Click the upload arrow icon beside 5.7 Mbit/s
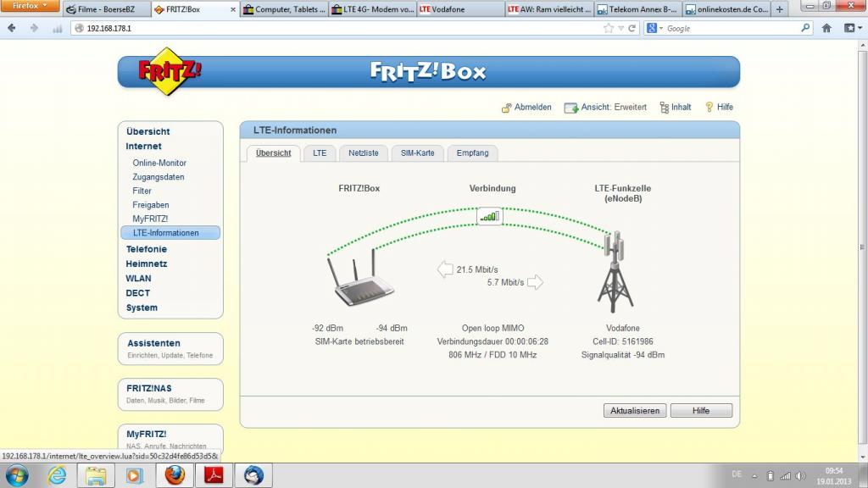The width and height of the screenshot is (868, 488). (x=536, y=282)
